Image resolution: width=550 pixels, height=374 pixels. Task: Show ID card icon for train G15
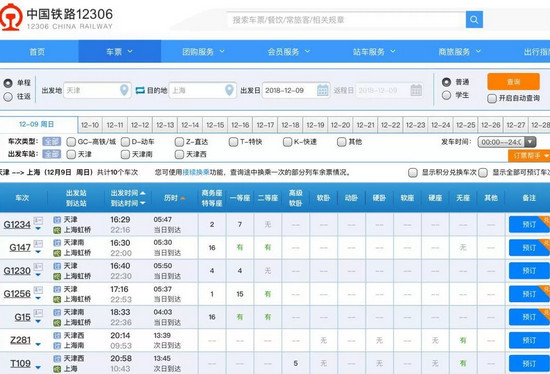(38, 313)
